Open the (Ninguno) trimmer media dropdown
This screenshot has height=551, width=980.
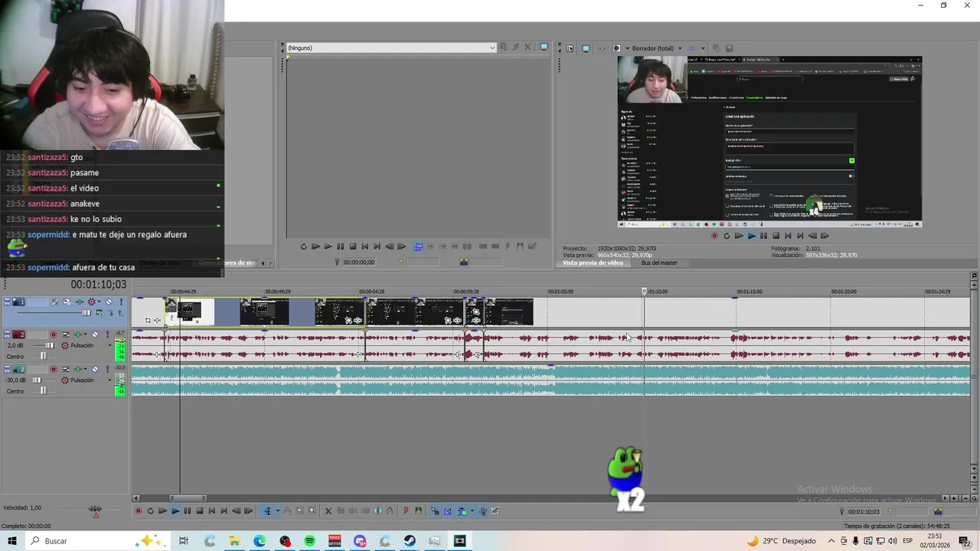492,47
